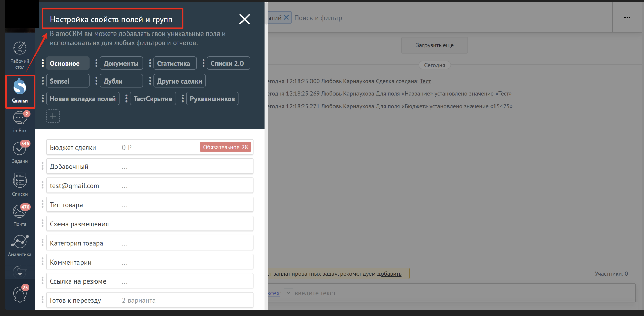Click the Загрузить еще button
Viewport: 644px width, 316px height.
(435, 45)
